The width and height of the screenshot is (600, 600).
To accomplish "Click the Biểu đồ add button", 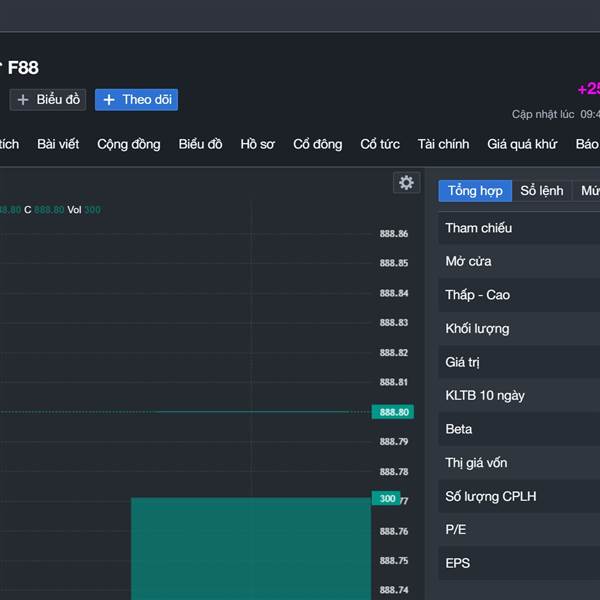I will click(x=48, y=100).
